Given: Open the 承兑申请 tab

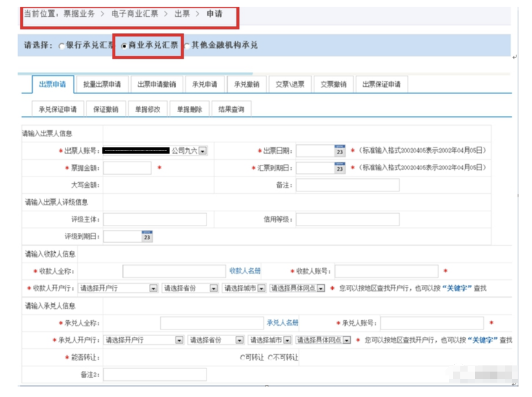Looking at the screenshot, I should (205, 85).
